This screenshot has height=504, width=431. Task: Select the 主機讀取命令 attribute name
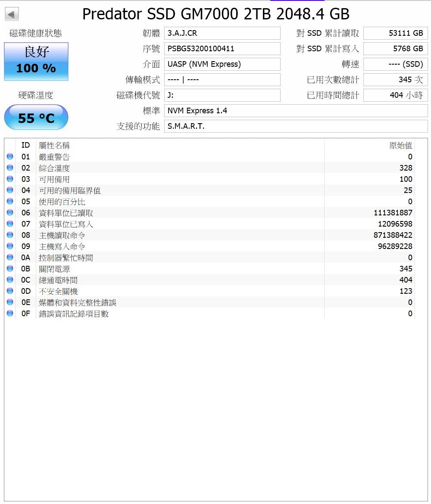[62, 235]
